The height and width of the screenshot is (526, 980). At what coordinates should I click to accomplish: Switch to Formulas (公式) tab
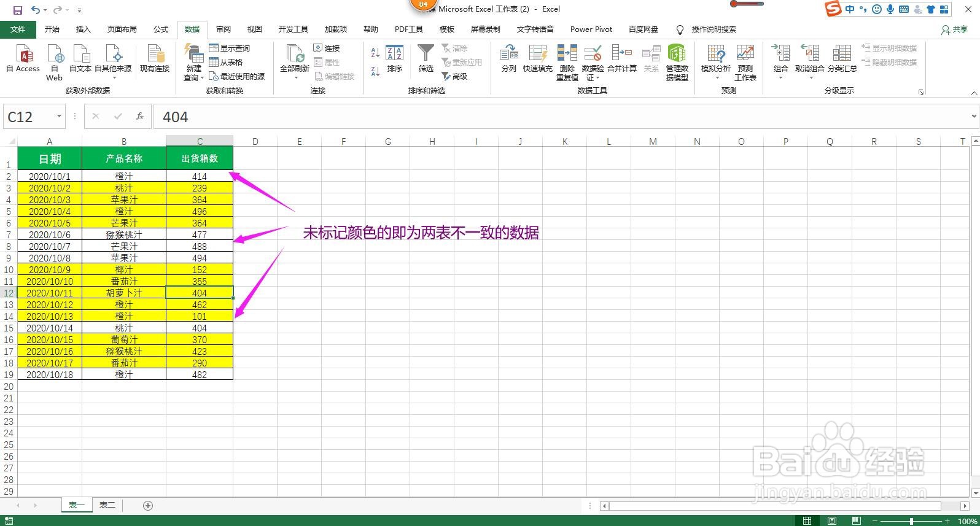(x=161, y=29)
